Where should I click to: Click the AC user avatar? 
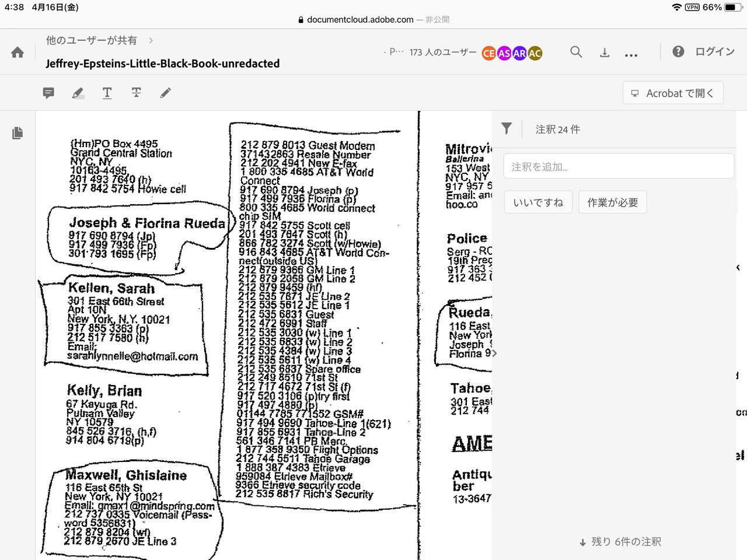coord(535,53)
